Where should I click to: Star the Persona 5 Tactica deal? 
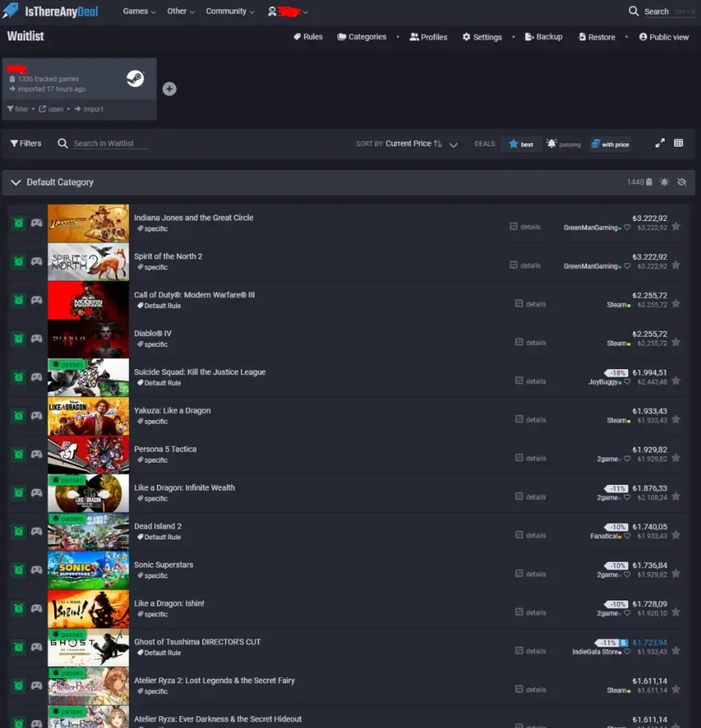[676, 458]
